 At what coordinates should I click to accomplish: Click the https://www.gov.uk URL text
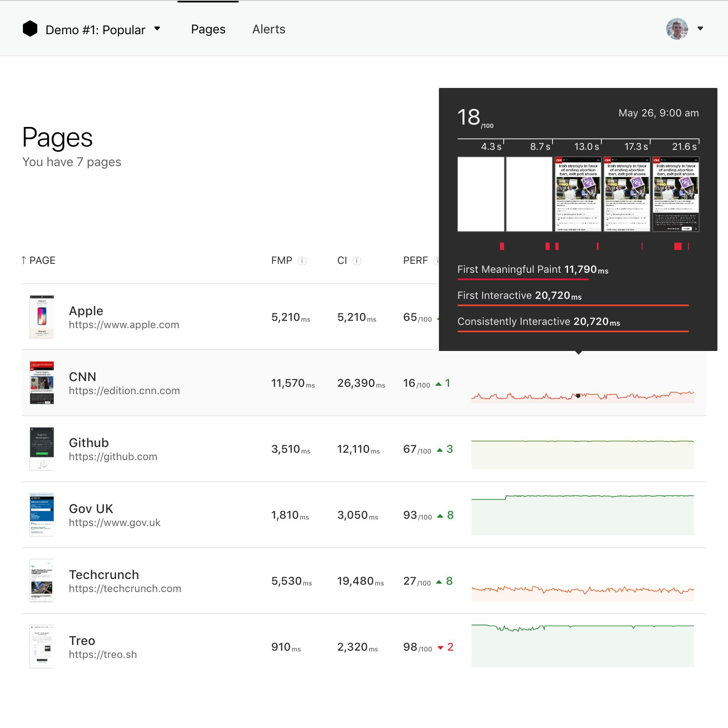click(114, 523)
